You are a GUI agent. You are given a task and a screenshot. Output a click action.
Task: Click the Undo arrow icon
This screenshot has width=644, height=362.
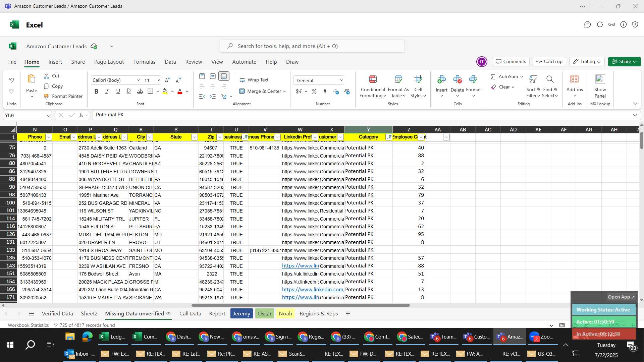[x=11, y=80]
